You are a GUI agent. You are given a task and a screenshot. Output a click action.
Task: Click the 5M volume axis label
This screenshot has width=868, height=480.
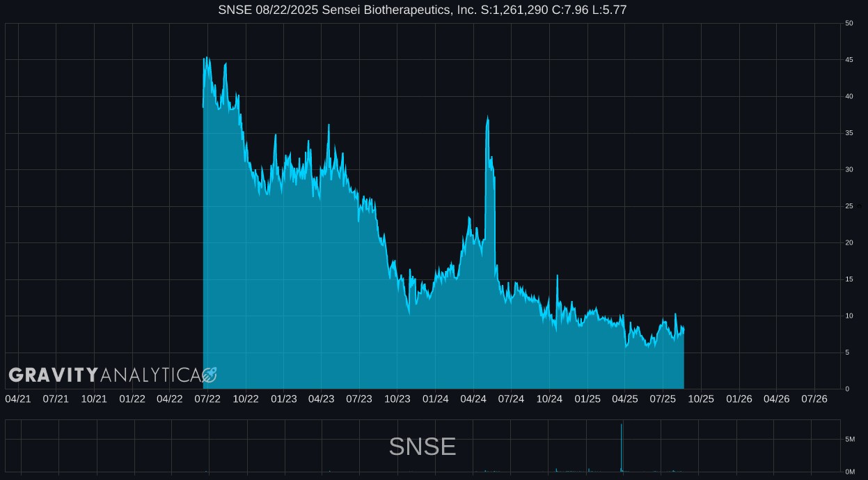tap(850, 439)
